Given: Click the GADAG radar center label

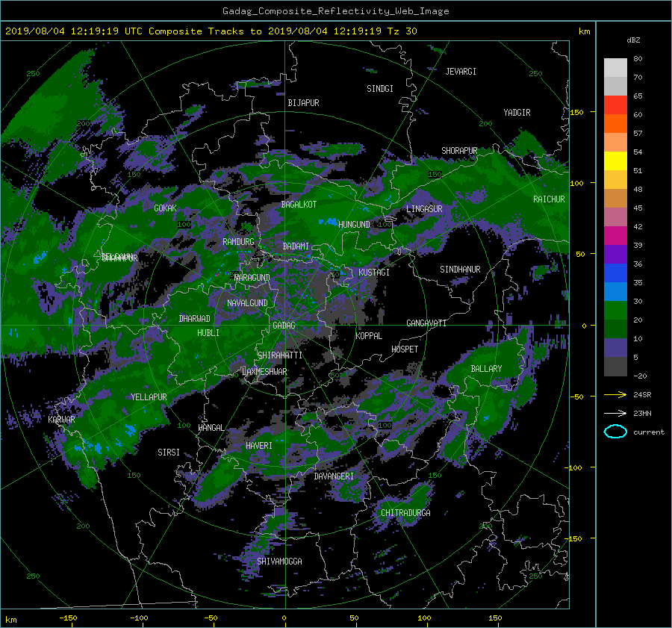Looking at the screenshot, I should click(x=284, y=326).
